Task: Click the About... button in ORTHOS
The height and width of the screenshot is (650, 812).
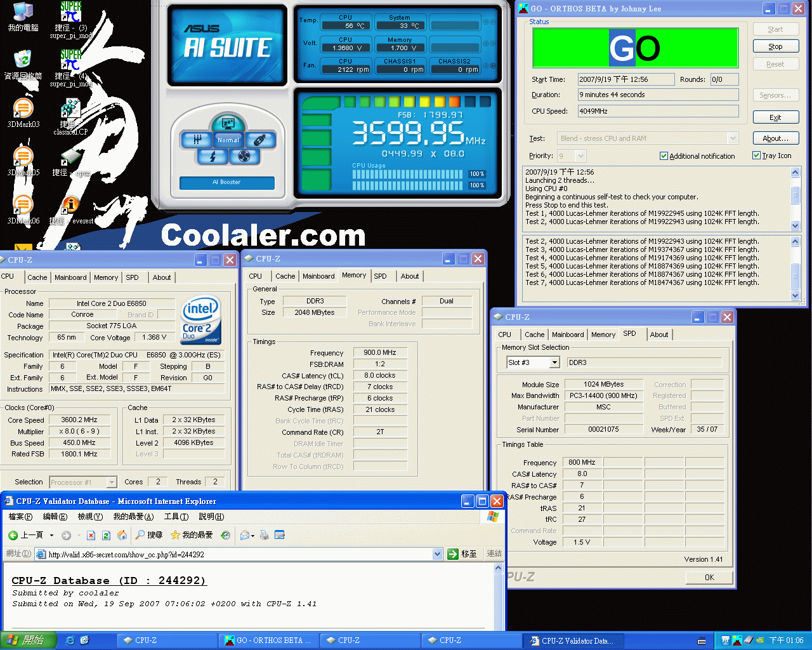Action: [x=775, y=138]
